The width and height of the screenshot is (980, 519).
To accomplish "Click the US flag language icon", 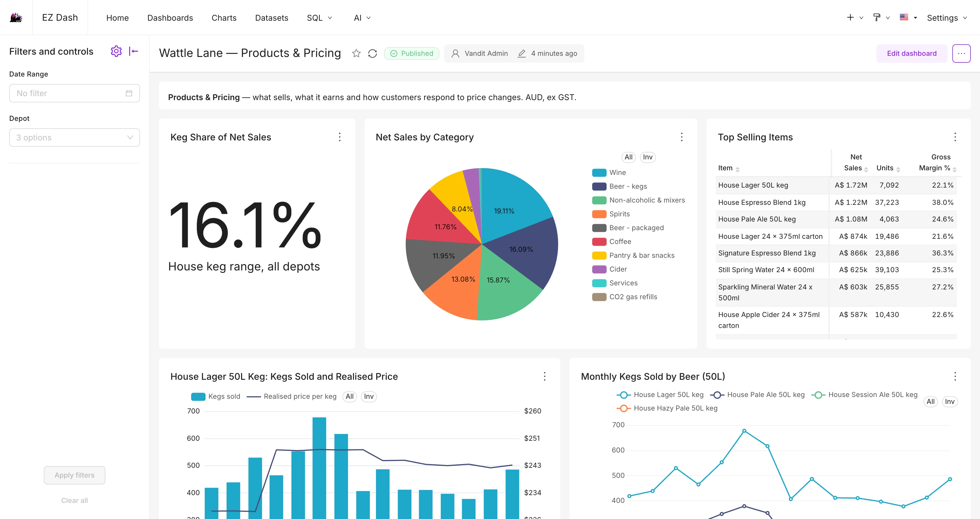I will [904, 17].
